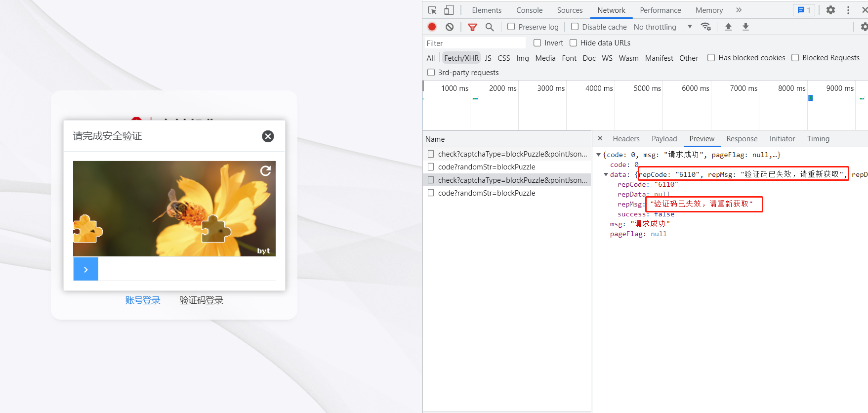The height and width of the screenshot is (413, 868).
Task: Show more DevTools tabs chevron
Action: tap(739, 10)
